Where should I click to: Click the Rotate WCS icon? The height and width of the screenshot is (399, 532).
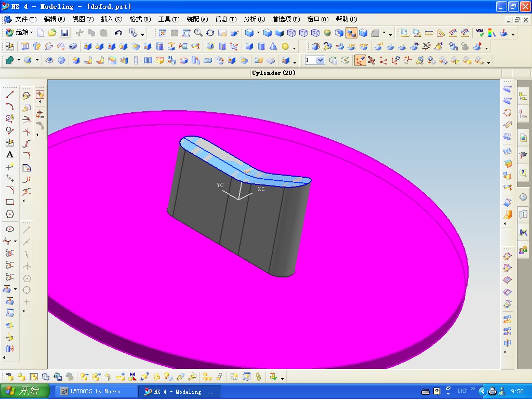395,60
